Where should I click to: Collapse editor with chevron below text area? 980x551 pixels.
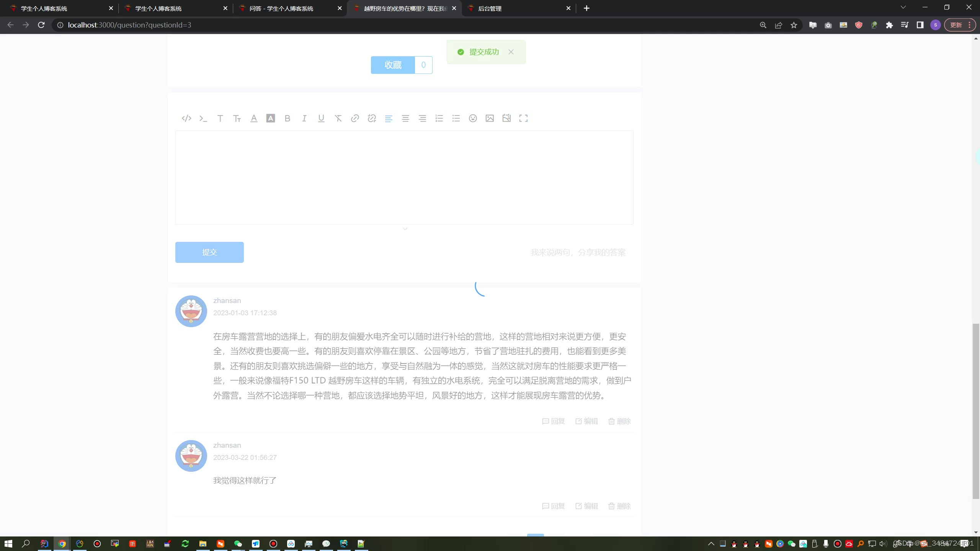(405, 229)
